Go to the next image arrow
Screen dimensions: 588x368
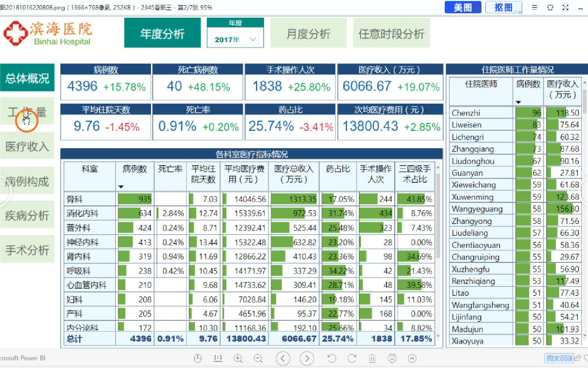click(307, 358)
